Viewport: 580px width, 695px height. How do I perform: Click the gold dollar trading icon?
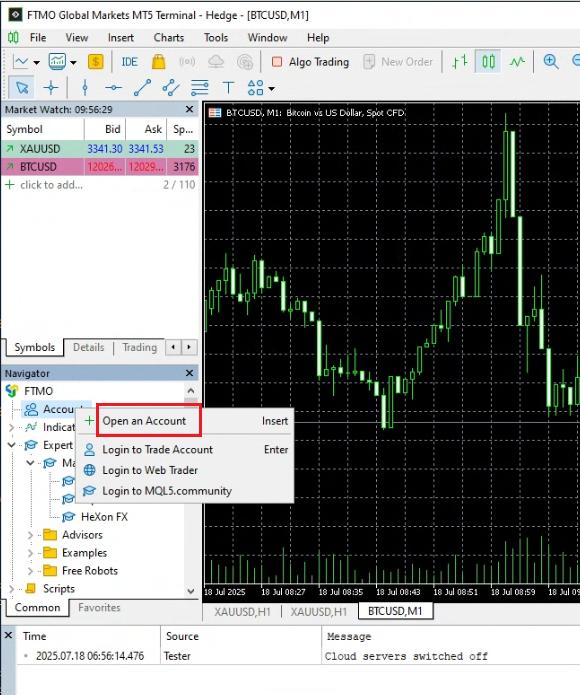pos(96,62)
